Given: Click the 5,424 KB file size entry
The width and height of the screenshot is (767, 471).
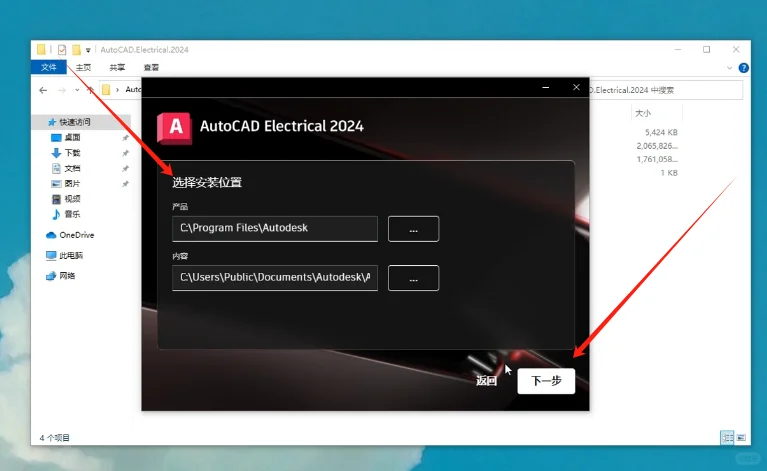Looking at the screenshot, I should pos(661,132).
